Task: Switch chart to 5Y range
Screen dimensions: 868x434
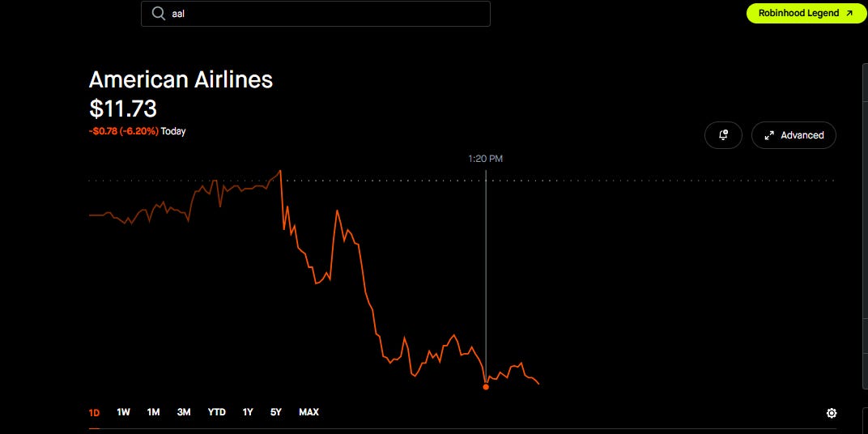Action: pos(276,412)
